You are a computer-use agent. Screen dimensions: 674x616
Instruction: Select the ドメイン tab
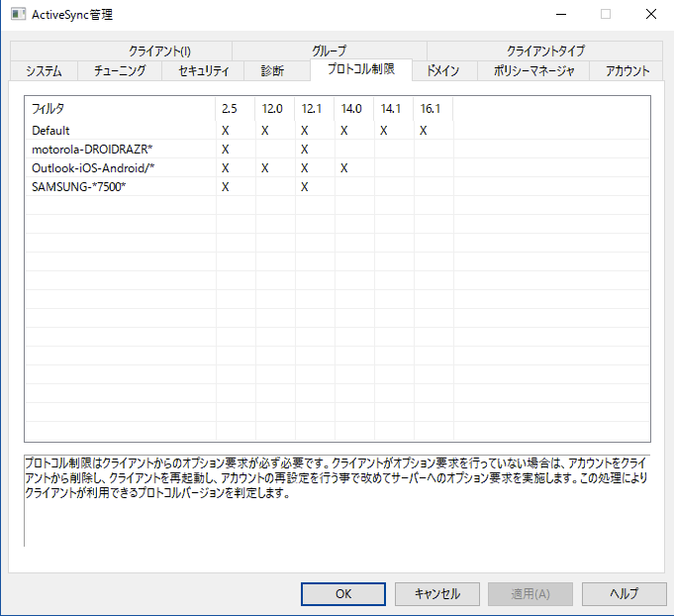[443, 70]
